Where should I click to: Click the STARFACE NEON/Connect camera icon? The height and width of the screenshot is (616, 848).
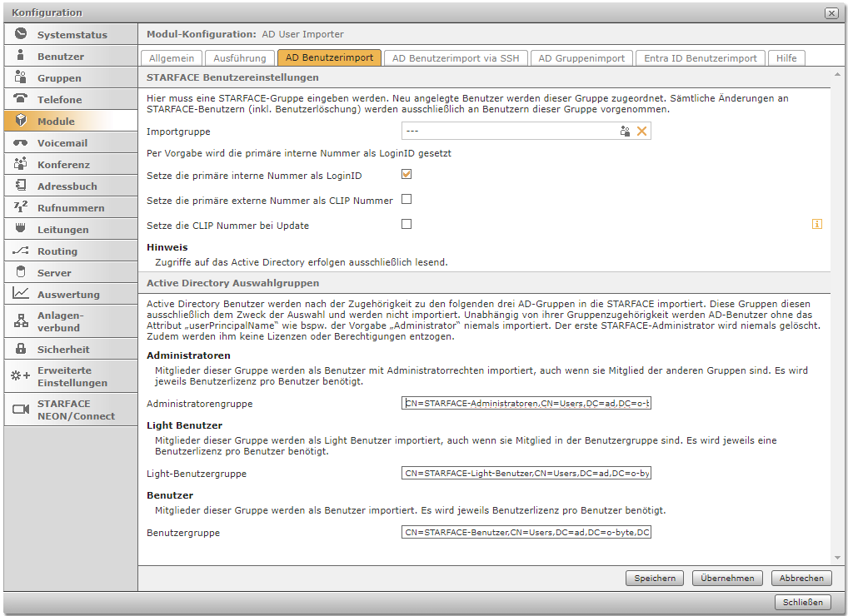click(x=21, y=409)
